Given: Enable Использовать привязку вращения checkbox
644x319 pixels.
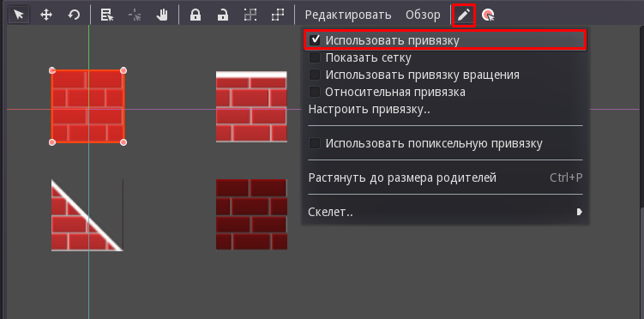Looking at the screenshot, I should pyautogui.click(x=315, y=75).
